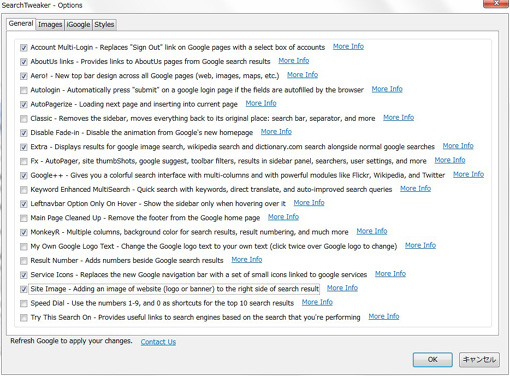Open More Info for Google++

[x=468, y=174]
